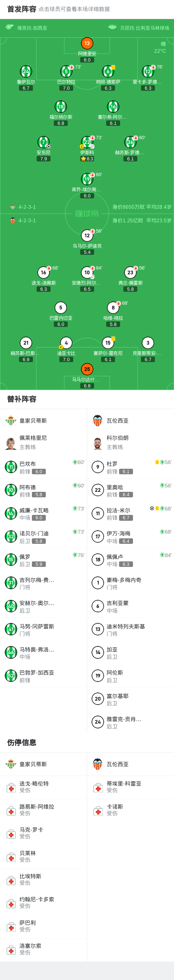Image resolution: width=174 pixels, height=980 pixels.
Task: Click 瓦伦西亚 team crest in injuries section
Action: point(98,764)
